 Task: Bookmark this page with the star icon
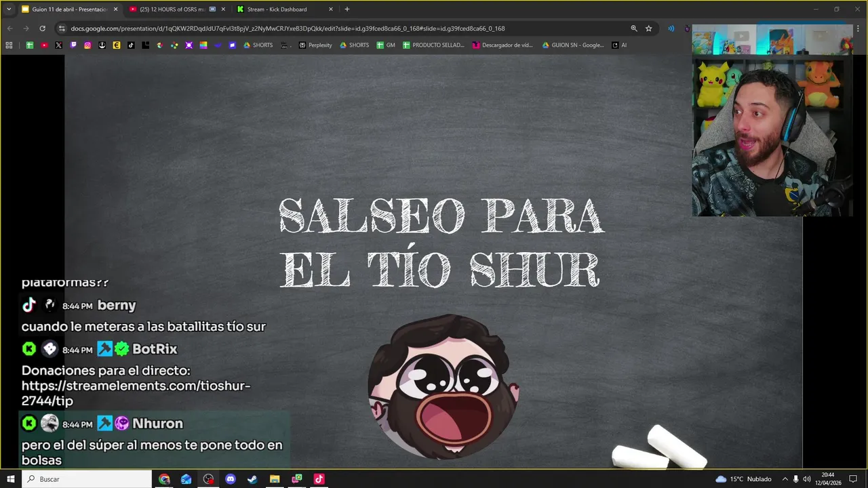(x=648, y=28)
